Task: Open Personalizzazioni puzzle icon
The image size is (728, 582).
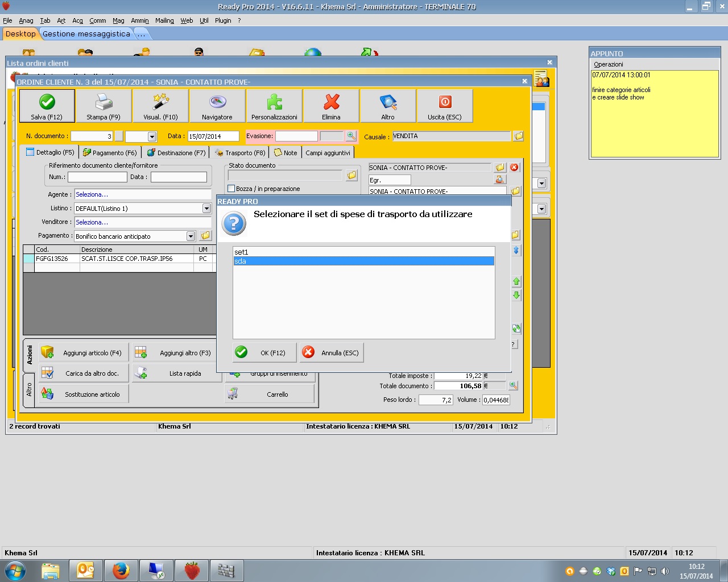Action: (274, 106)
